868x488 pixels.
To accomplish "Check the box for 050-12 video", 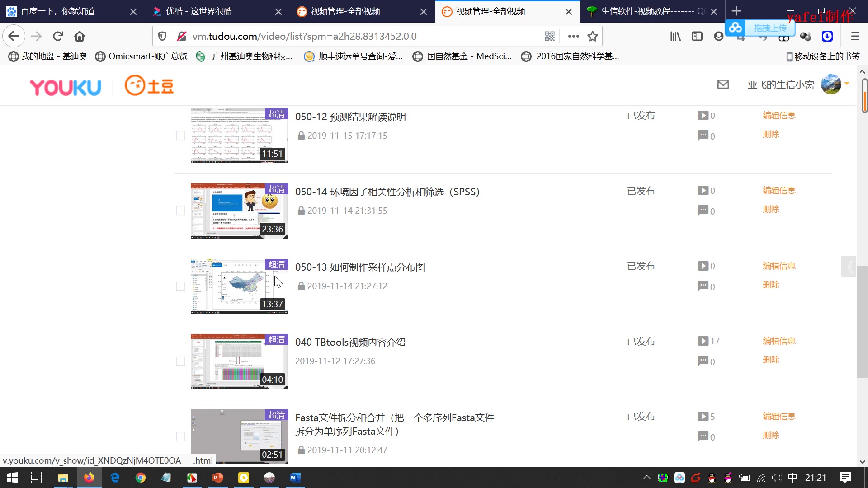I will [180, 136].
